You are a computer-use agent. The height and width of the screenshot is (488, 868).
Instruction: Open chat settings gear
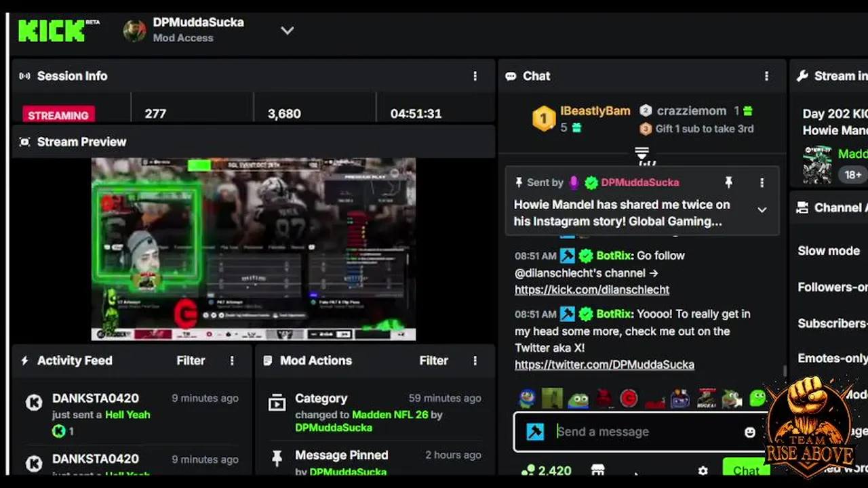pos(703,470)
